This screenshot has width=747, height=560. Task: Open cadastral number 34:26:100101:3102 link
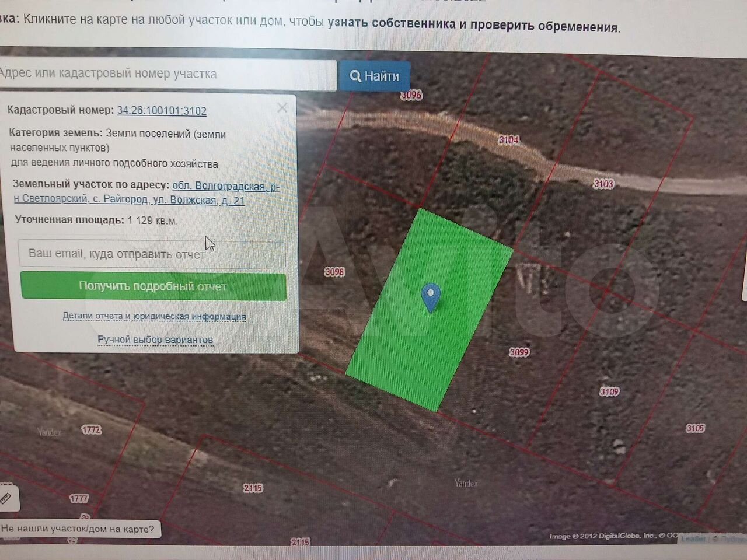(162, 111)
